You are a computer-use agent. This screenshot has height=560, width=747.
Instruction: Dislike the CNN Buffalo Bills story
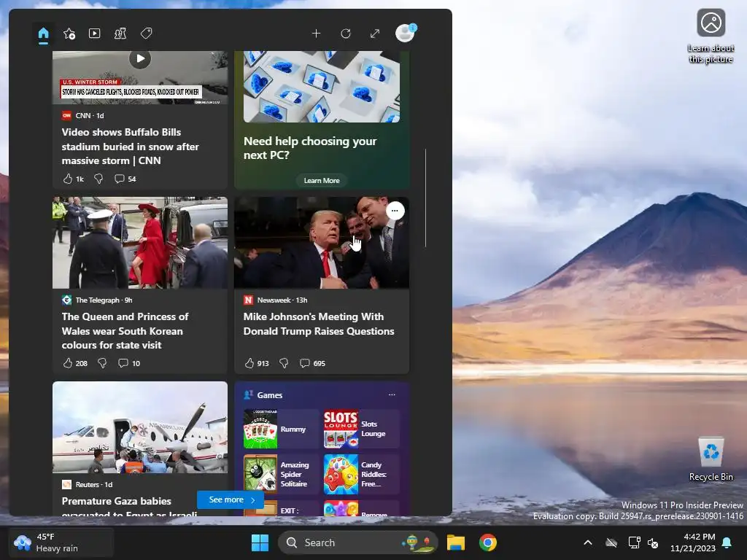(x=98, y=179)
